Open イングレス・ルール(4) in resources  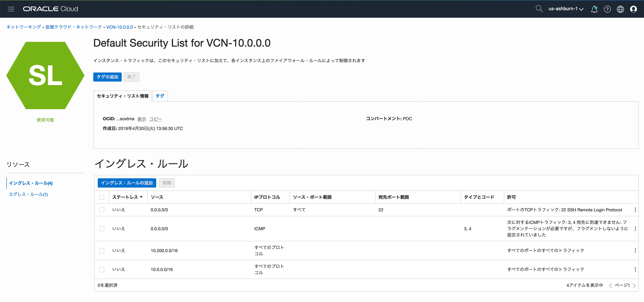[x=31, y=183]
